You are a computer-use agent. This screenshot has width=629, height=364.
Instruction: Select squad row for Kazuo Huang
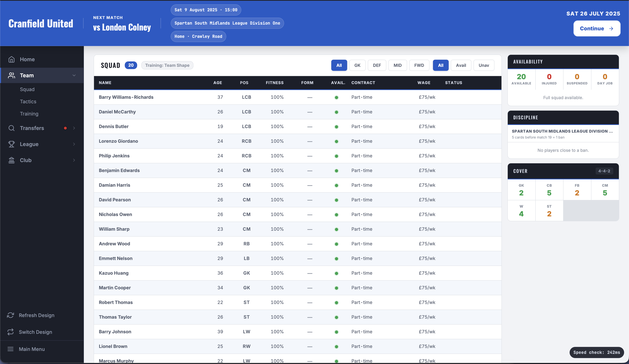coord(225,273)
